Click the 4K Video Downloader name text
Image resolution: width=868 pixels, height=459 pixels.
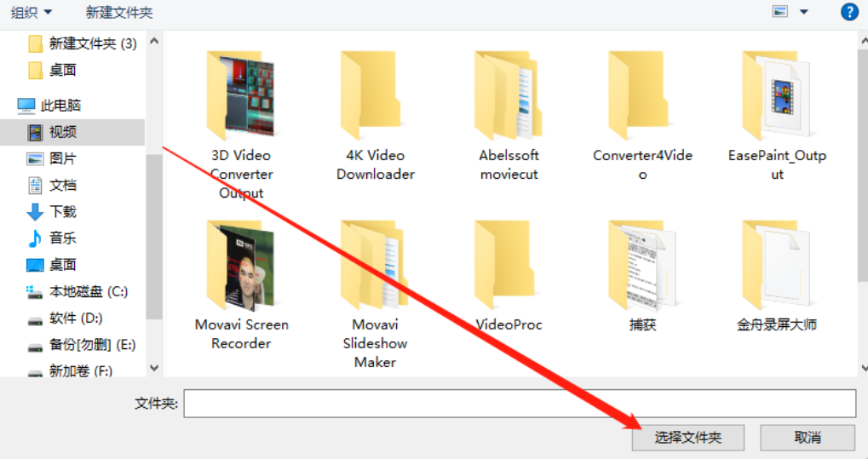click(376, 164)
